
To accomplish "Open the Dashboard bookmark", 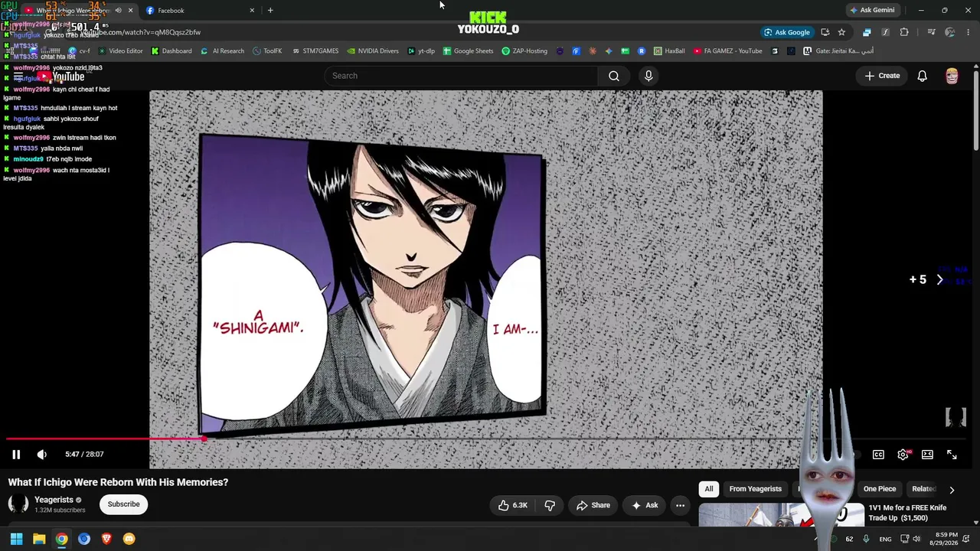I will pos(171,51).
